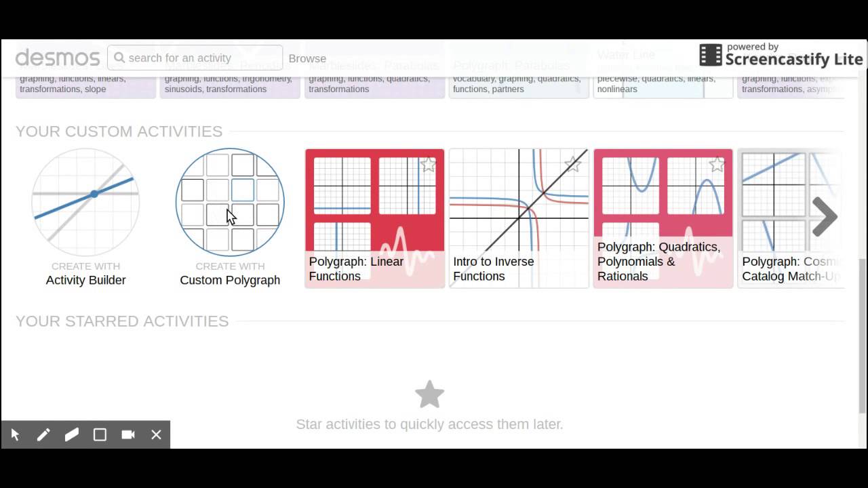
Task: Select the Screencastify pen tool
Action: pyautogui.click(x=43, y=434)
